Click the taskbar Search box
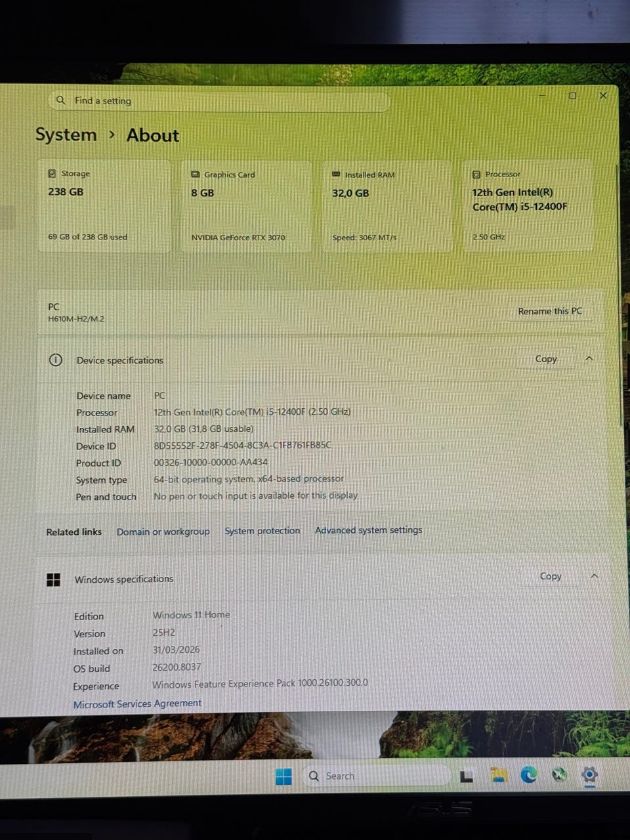Screen dimensions: 630x840 [377, 776]
